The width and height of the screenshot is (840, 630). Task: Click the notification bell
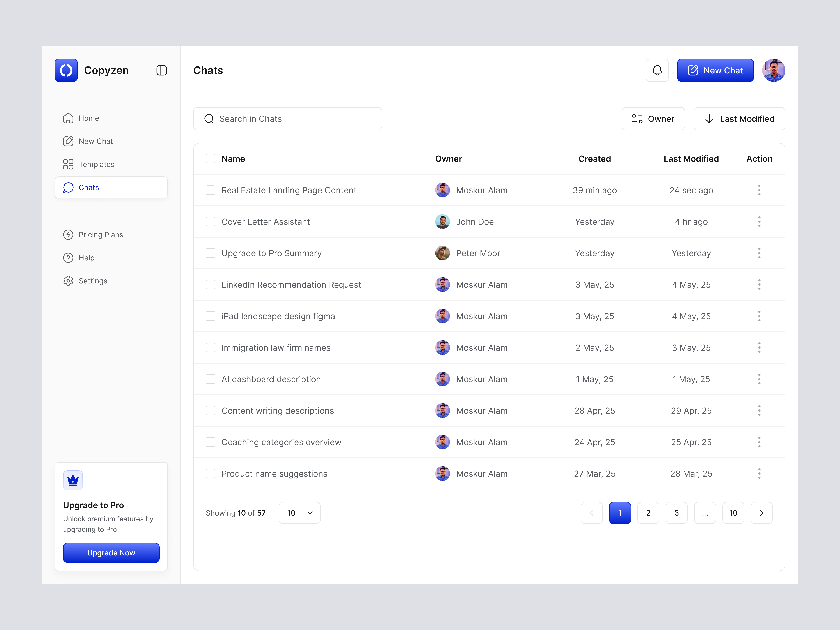tap(657, 70)
